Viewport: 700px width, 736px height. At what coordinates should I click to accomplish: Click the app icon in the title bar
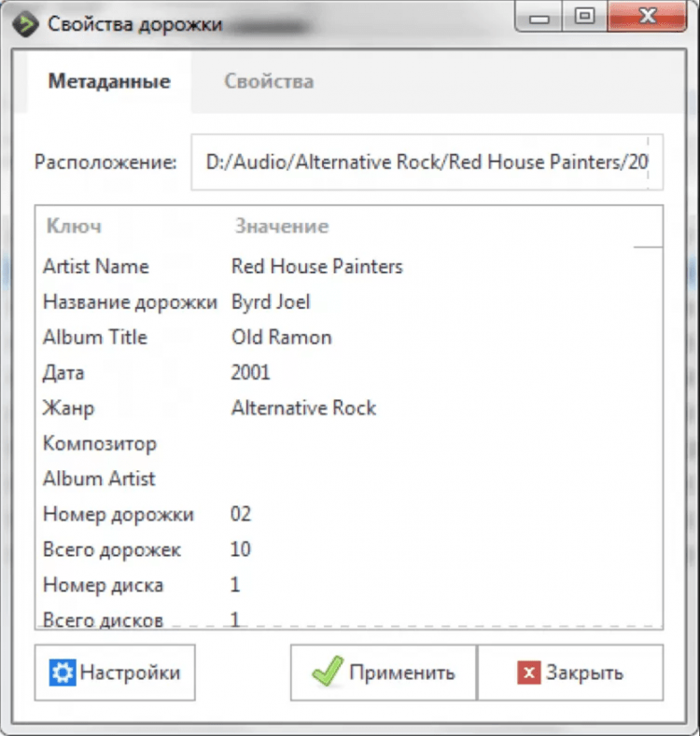point(26,23)
